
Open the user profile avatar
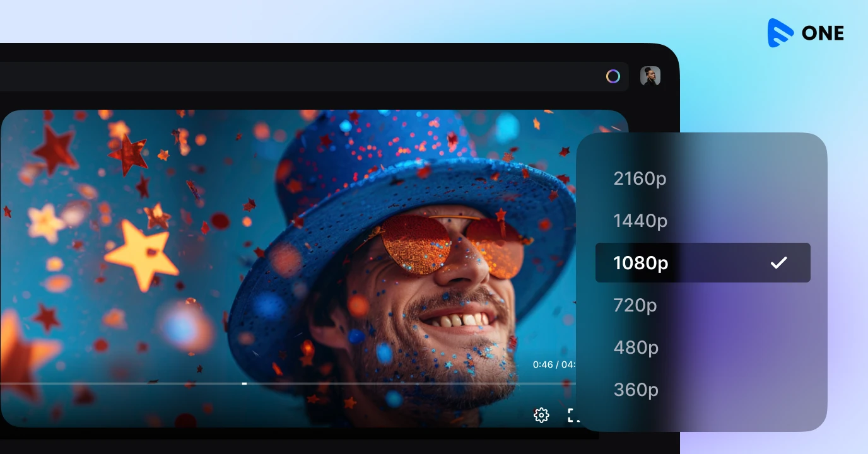tap(650, 76)
